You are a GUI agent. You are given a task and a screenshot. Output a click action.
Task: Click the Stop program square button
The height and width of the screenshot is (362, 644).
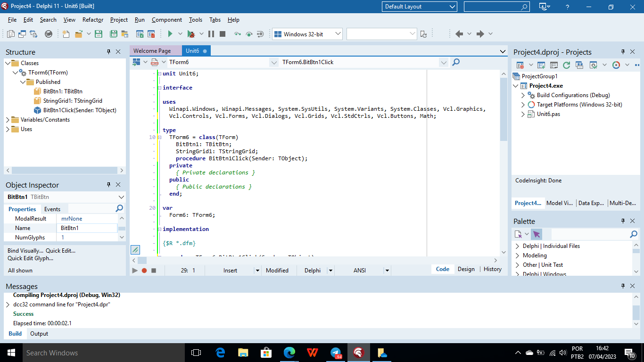(x=223, y=34)
